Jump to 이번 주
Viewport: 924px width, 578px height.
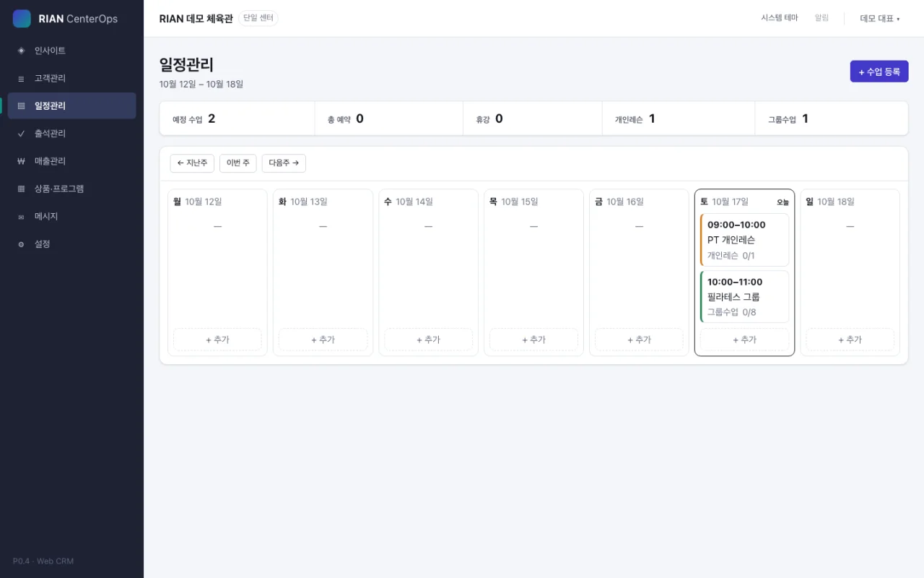coord(238,163)
